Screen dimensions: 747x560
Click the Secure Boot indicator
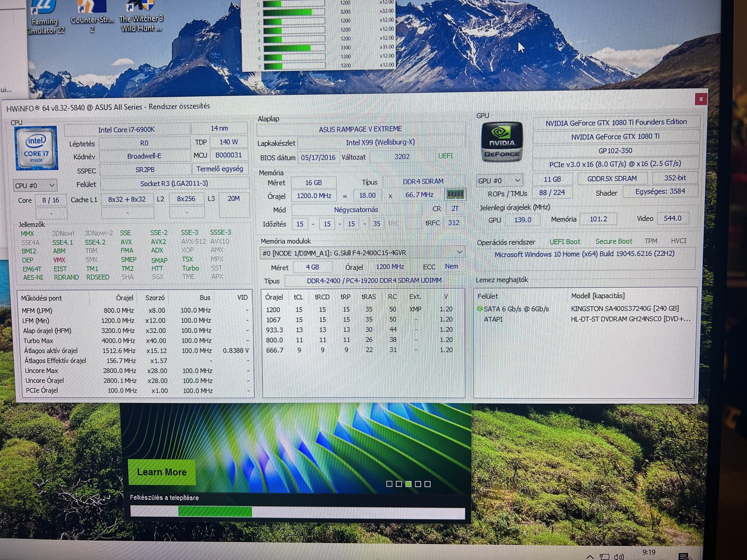[614, 241]
